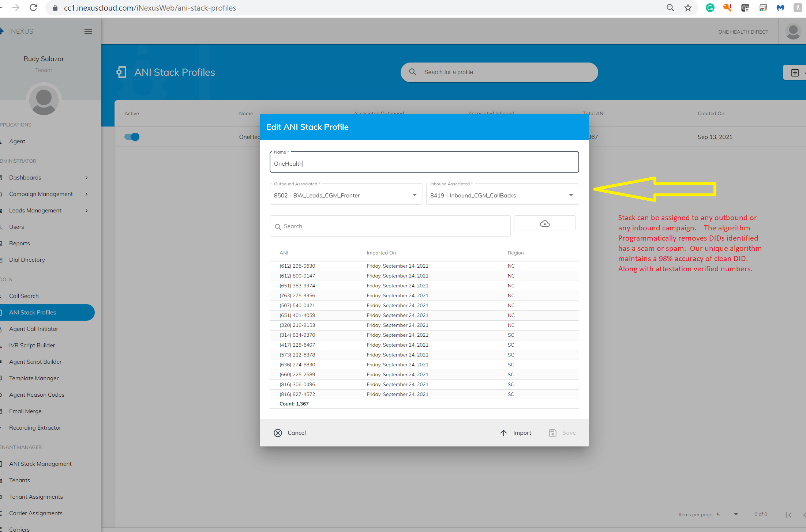
Task: Click the user avatar in the top right
Action: click(793, 31)
